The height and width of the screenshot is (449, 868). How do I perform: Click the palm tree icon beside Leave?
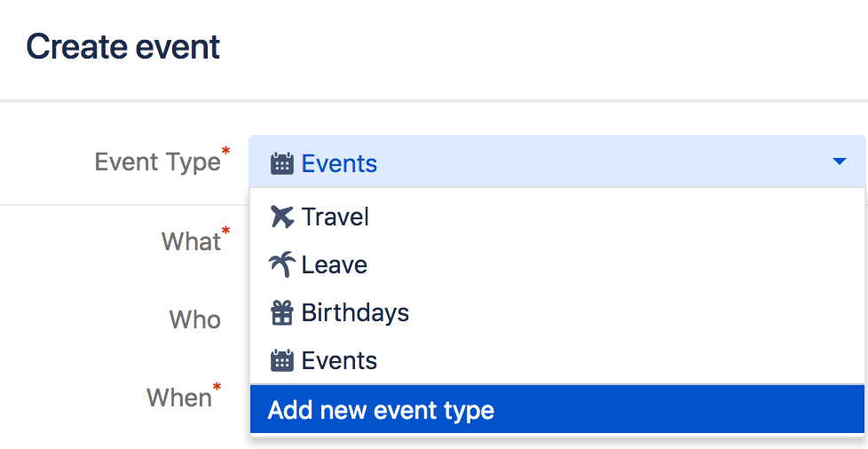pyautogui.click(x=281, y=264)
